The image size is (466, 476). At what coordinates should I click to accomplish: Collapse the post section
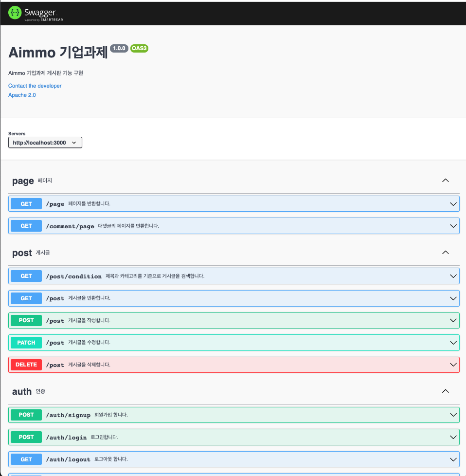445,252
